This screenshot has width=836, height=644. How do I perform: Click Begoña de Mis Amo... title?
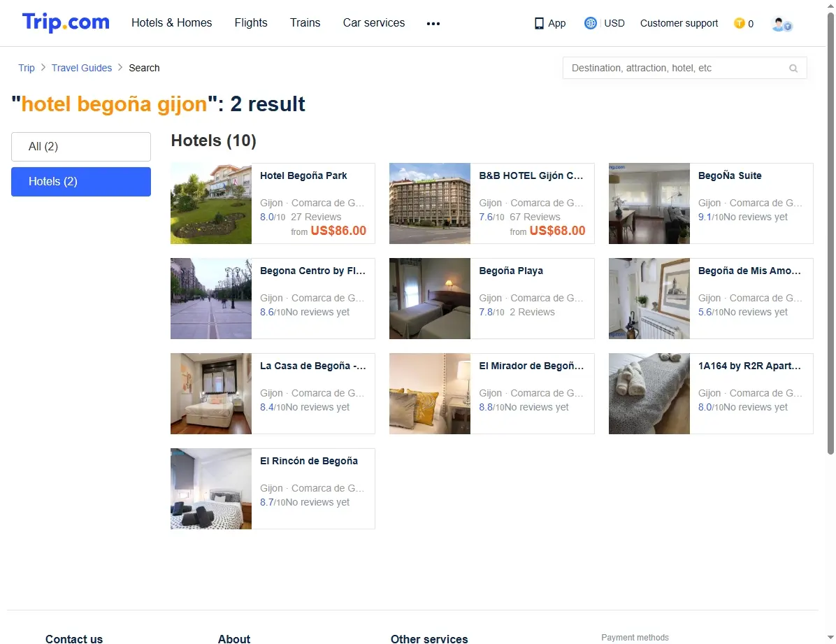coord(749,271)
